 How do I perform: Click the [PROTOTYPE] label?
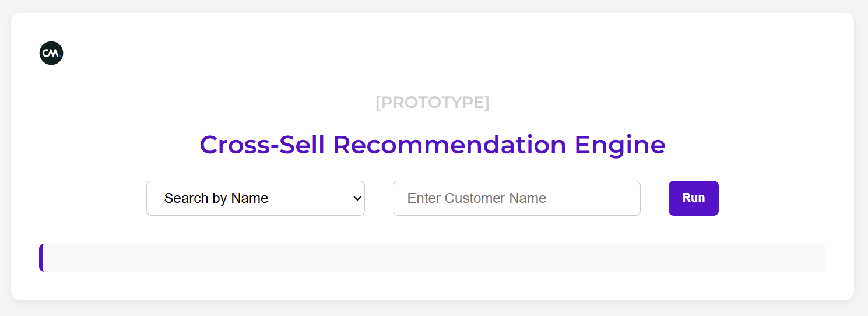coord(433,103)
